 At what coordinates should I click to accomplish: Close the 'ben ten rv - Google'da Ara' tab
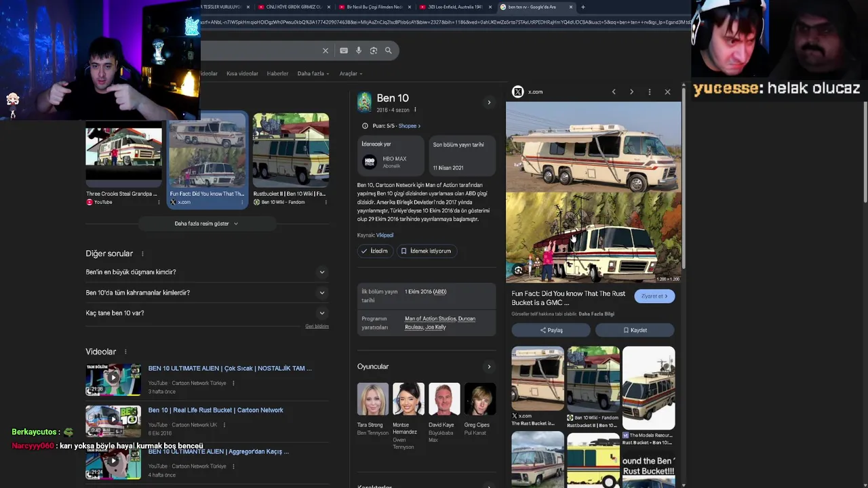coord(571,7)
